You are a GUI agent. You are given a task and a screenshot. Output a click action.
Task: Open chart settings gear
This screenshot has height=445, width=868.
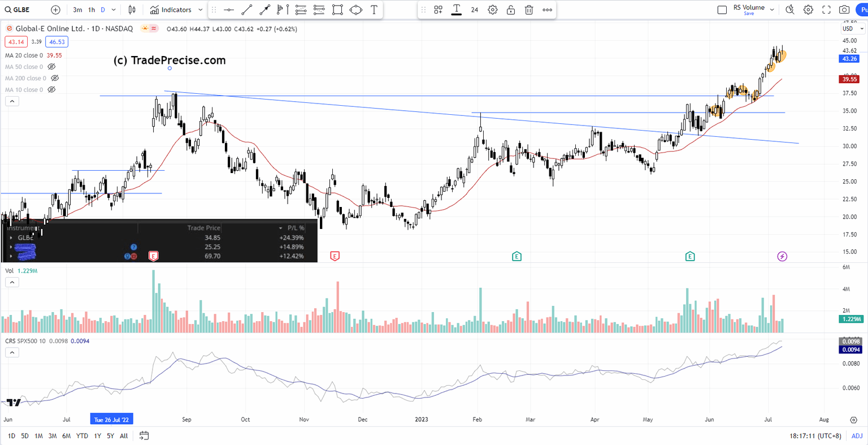tap(808, 10)
